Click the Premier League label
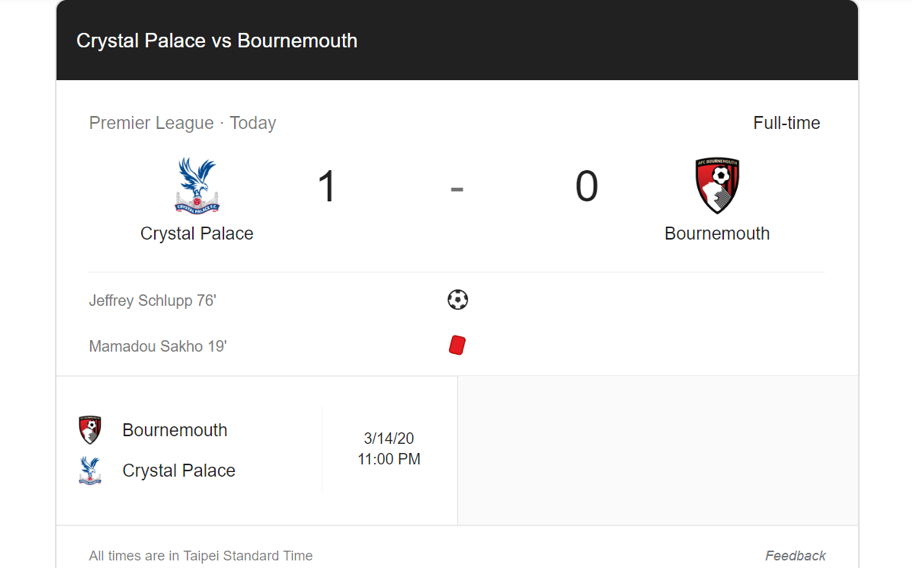Screen dimensions: 912x568 [x=151, y=123]
